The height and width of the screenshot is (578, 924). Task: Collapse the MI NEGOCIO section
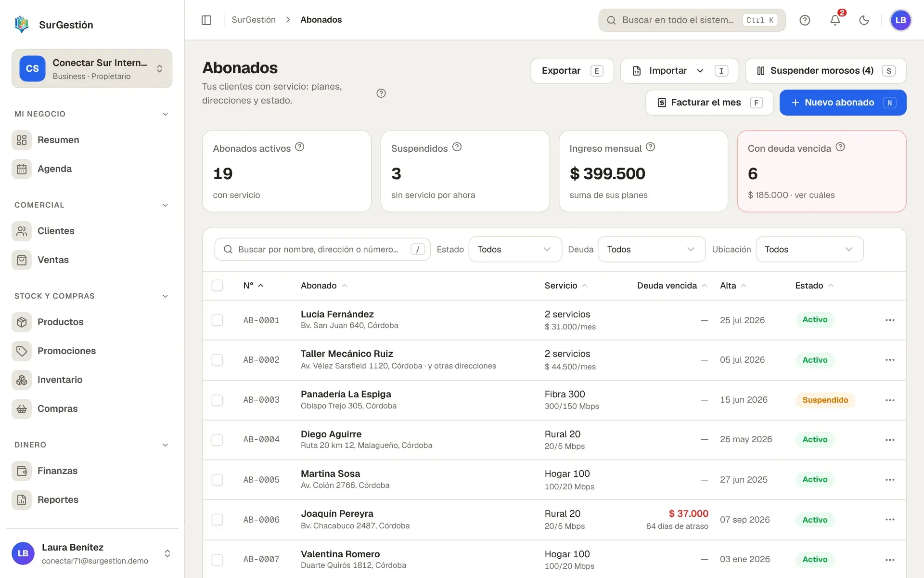165,114
